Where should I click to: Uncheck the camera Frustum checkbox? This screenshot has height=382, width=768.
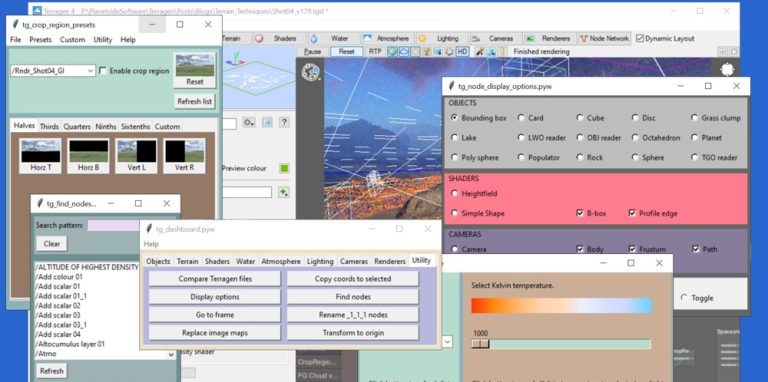click(x=632, y=249)
